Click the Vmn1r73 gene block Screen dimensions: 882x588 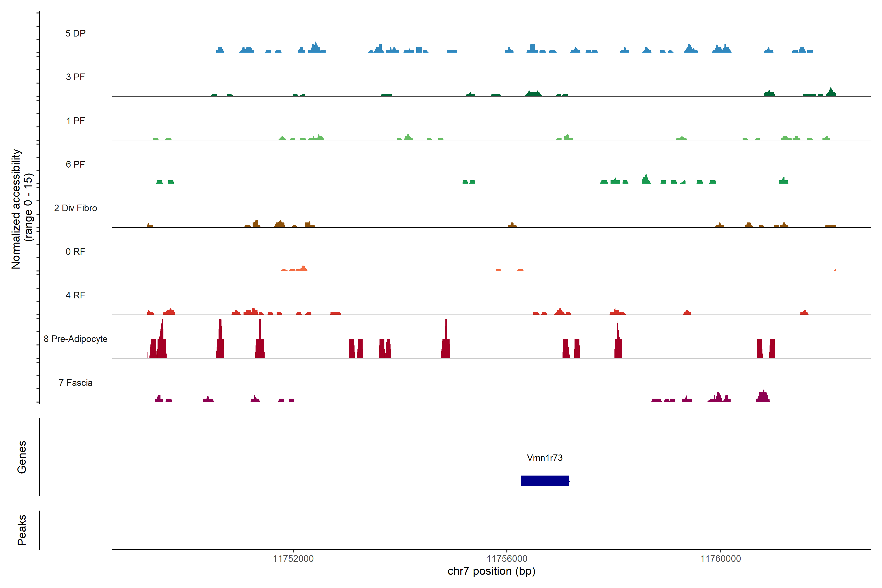tap(544, 481)
